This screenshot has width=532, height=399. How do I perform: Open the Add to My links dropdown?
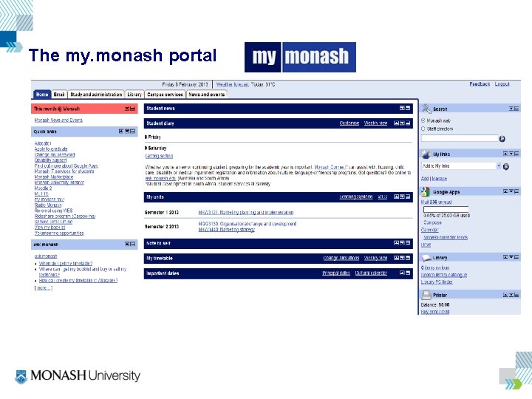coord(499,166)
